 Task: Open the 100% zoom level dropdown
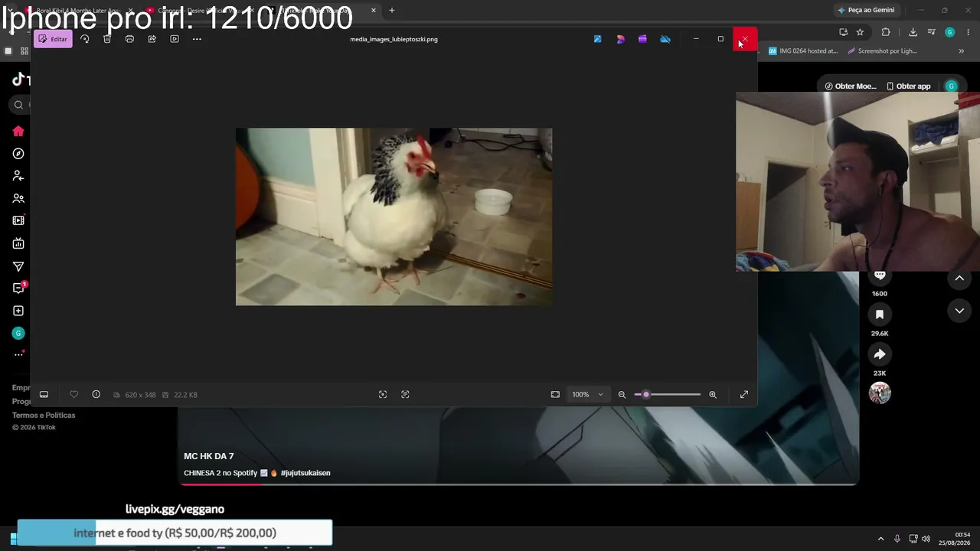point(588,395)
